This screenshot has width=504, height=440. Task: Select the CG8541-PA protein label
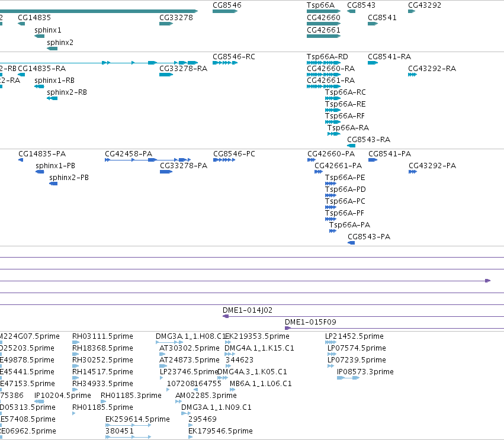390,153
